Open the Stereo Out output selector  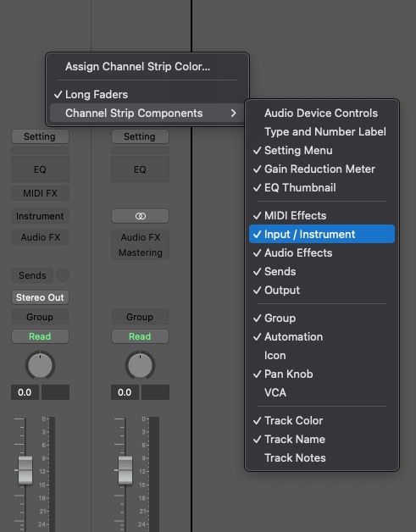[x=40, y=297]
